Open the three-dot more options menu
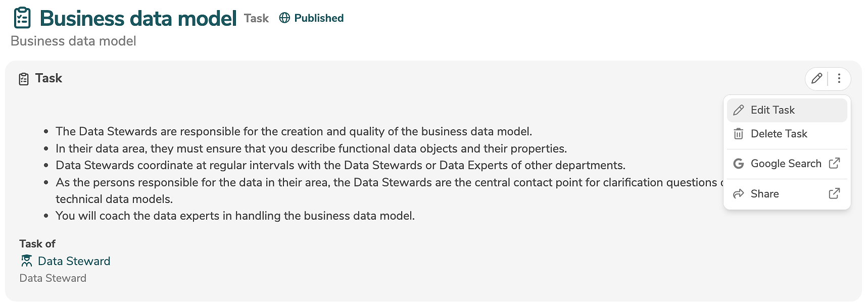The height and width of the screenshot is (307, 868). (839, 78)
